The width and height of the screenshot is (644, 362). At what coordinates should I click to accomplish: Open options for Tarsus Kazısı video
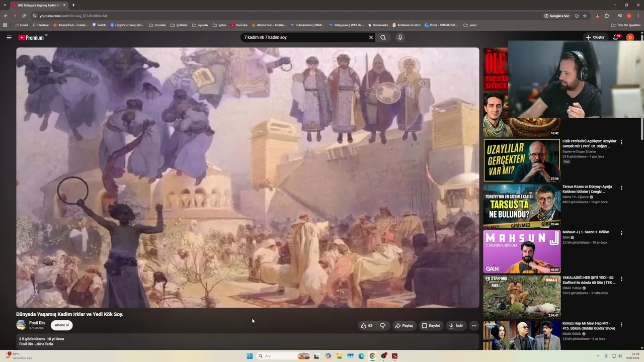pyautogui.click(x=621, y=188)
